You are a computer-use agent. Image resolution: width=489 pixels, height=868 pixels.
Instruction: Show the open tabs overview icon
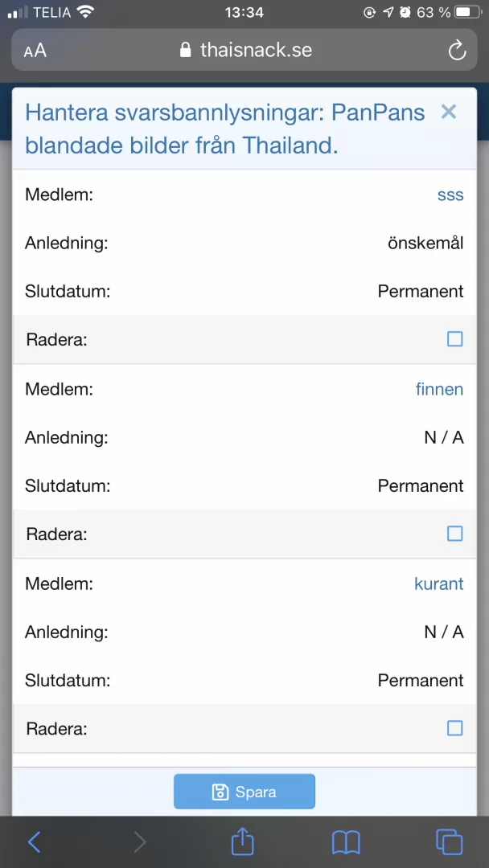pos(449,841)
